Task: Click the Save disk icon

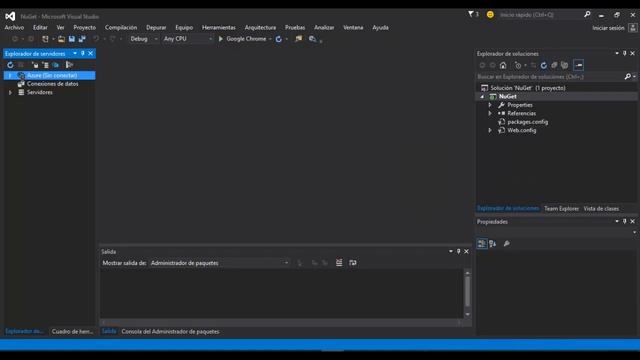Action: pyautogui.click(x=71, y=39)
